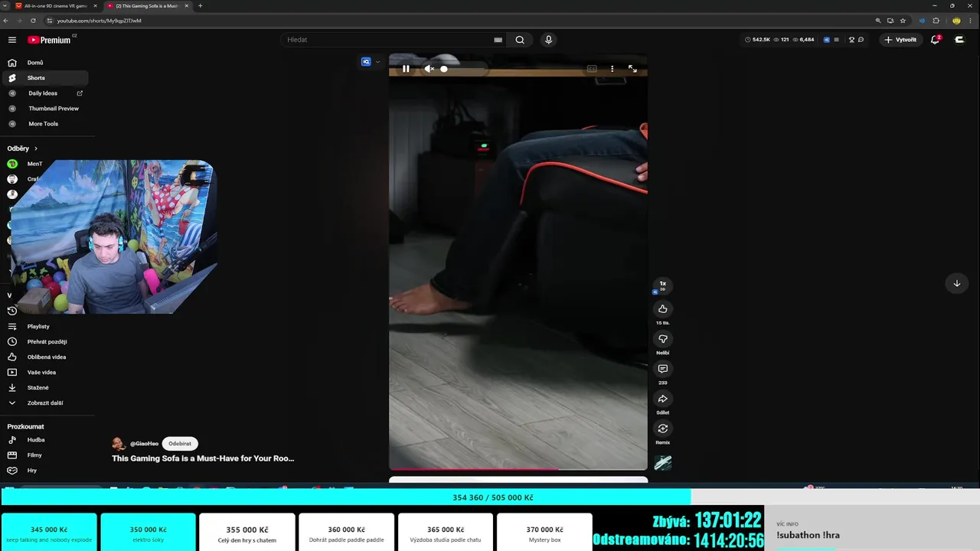
Task: Open Vaše videa in sidebar
Action: [x=46, y=373]
